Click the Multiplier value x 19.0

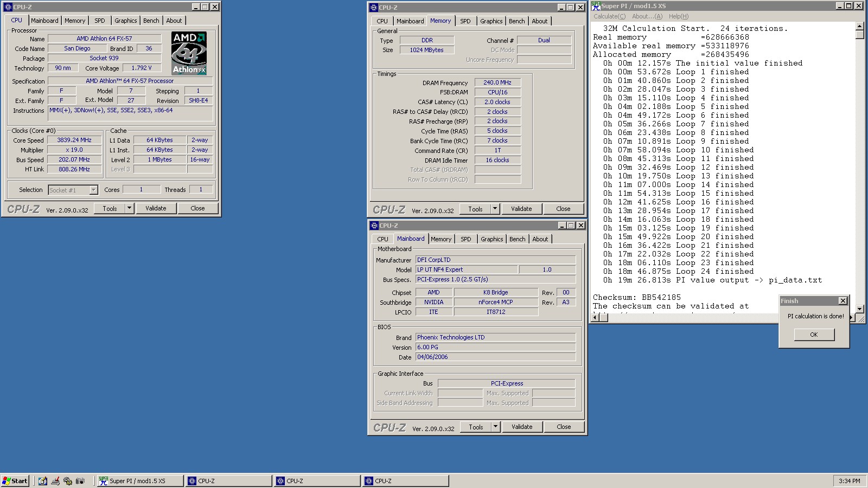tap(74, 150)
